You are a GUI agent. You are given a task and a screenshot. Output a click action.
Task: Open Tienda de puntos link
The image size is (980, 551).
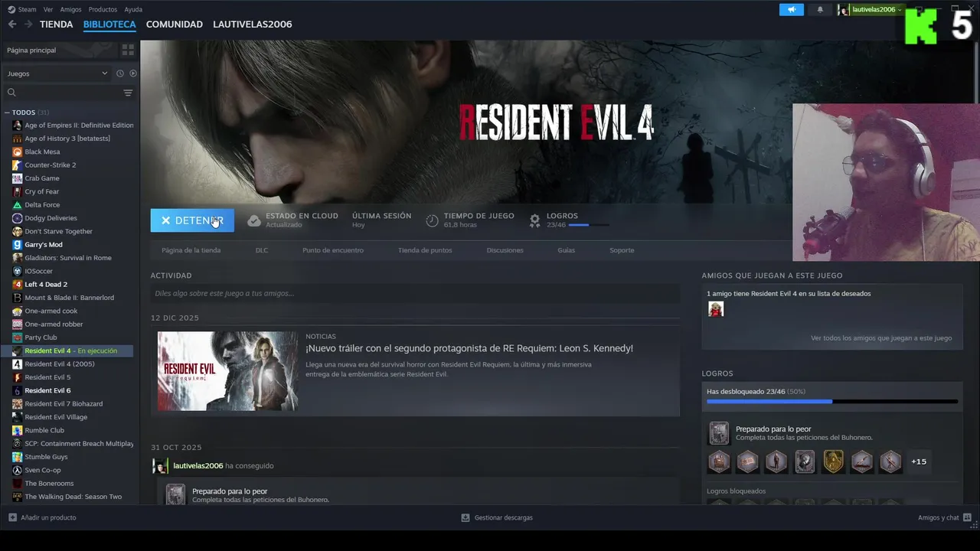coord(425,250)
